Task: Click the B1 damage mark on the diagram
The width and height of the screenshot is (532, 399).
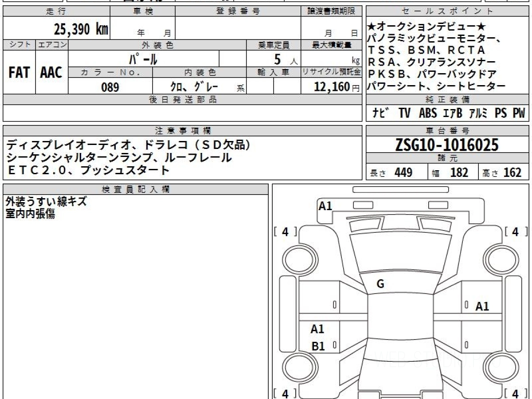Action: coord(318,346)
